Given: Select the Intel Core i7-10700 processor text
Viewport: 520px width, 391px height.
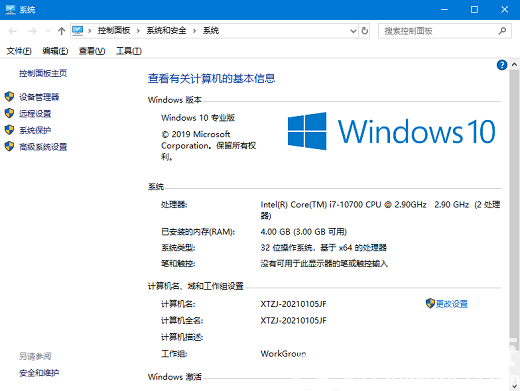Looking at the screenshot, I should pyautogui.click(x=380, y=210).
